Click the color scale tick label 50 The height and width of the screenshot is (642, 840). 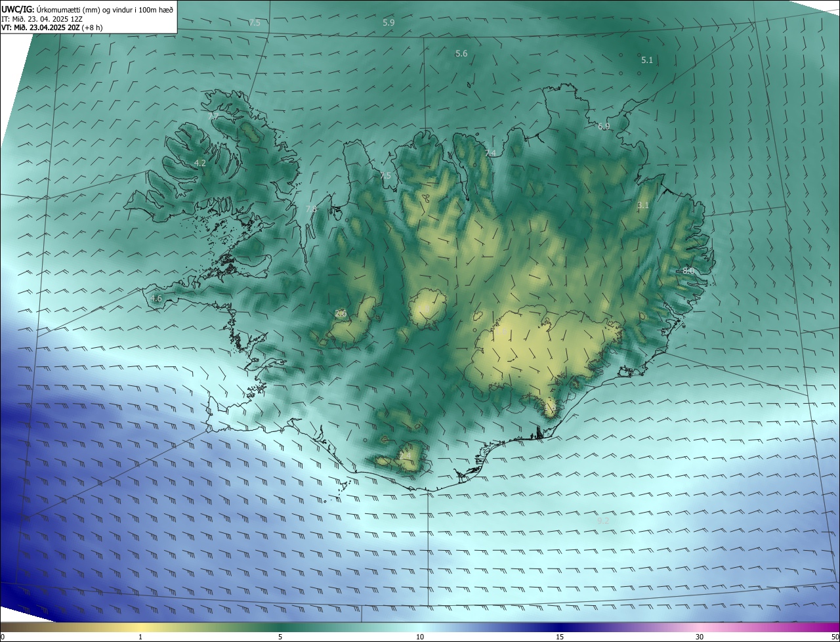[835, 637]
